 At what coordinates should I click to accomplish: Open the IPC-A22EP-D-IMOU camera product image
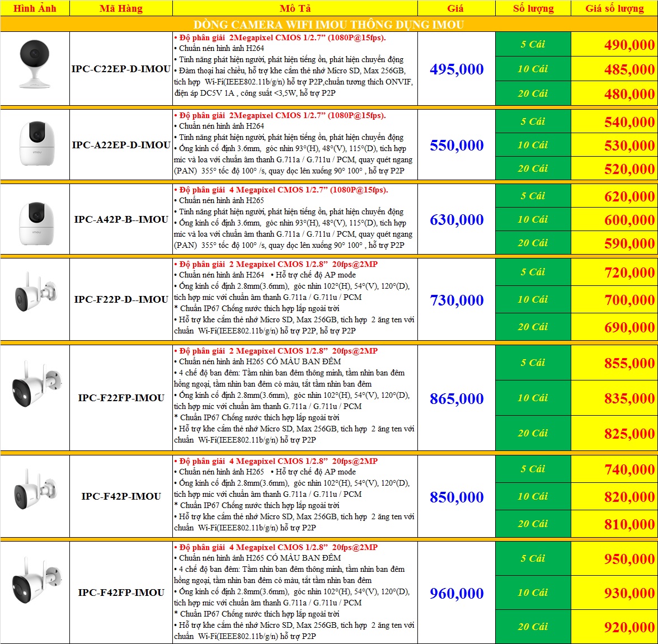tap(36, 143)
